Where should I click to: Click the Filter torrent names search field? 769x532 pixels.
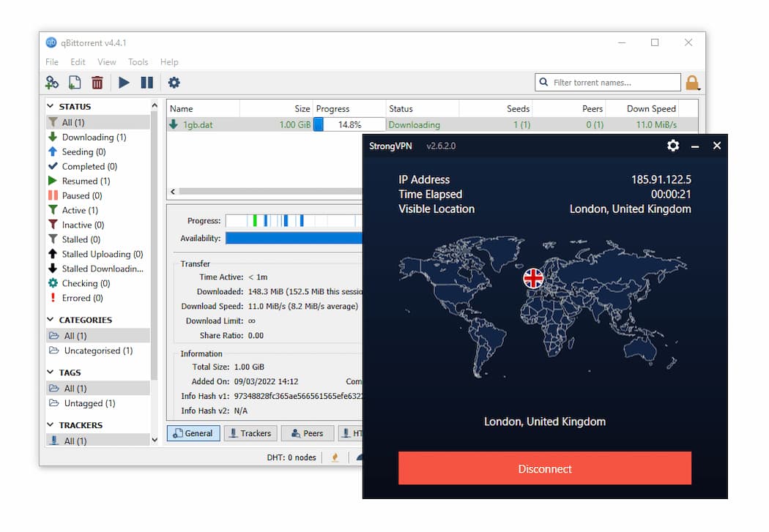(608, 82)
